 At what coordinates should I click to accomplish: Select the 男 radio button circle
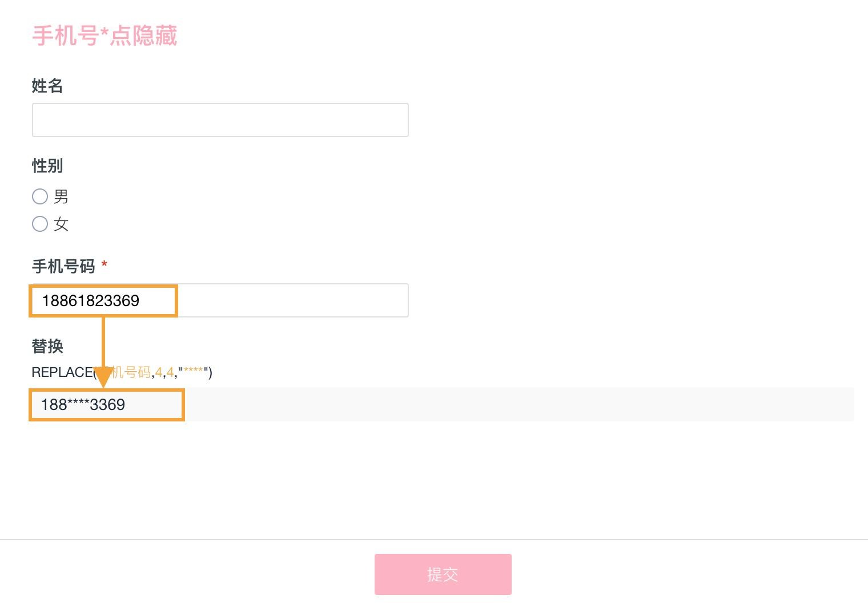point(40,196)
